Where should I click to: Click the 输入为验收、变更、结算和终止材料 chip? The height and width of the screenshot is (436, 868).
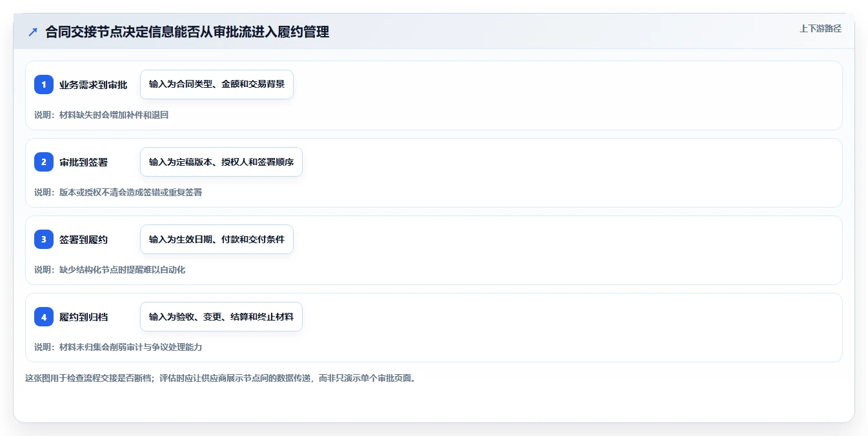point(221,317)
